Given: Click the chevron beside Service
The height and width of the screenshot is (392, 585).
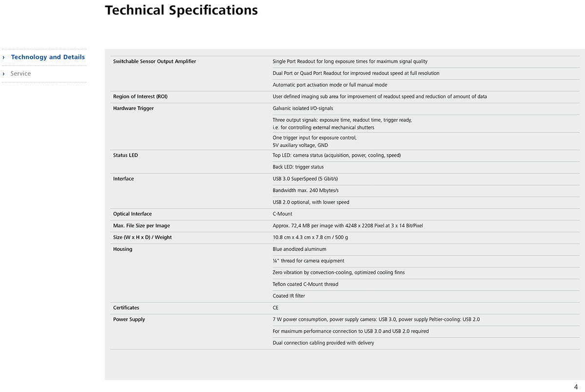Looking at the screenshot, I should pos(4,74).
